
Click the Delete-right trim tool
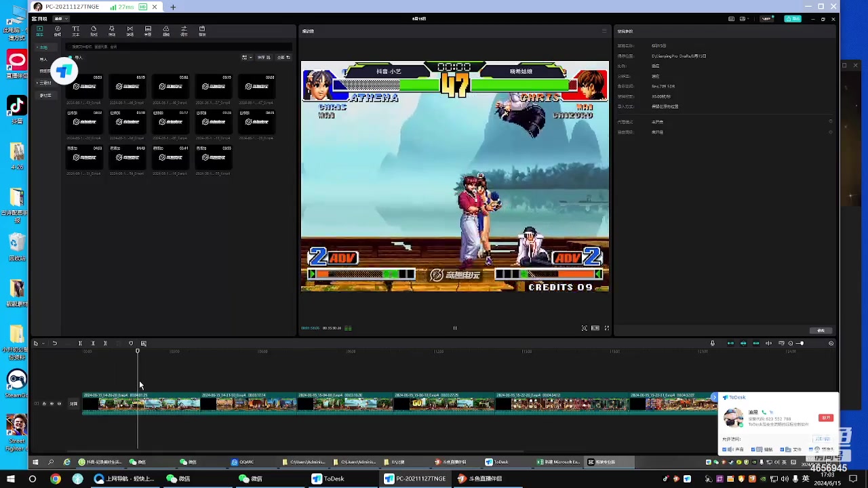coord(105,344)
